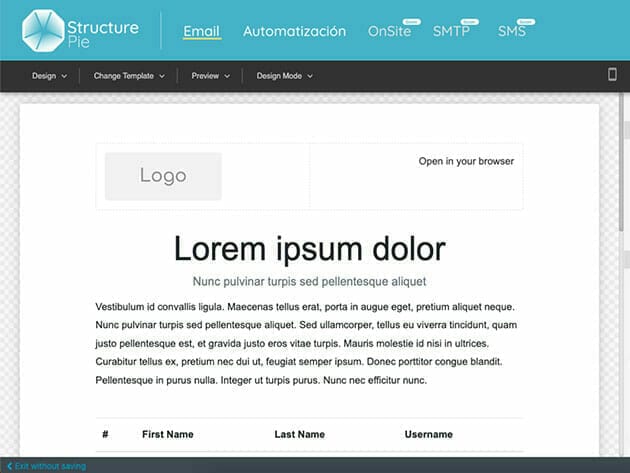Viewport: 630px width, 473px height.
Task: Expand the Change Template dropdown
Action: tap(127, 76)
